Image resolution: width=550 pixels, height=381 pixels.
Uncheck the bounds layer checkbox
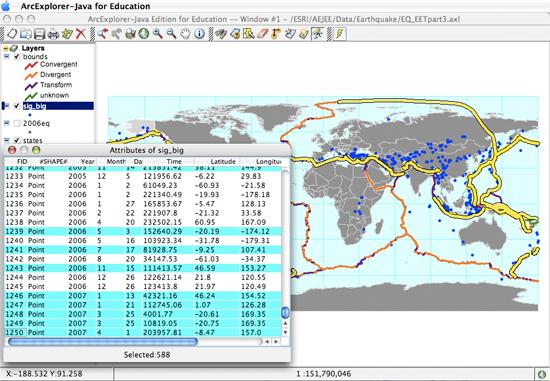tap(17, 56)
